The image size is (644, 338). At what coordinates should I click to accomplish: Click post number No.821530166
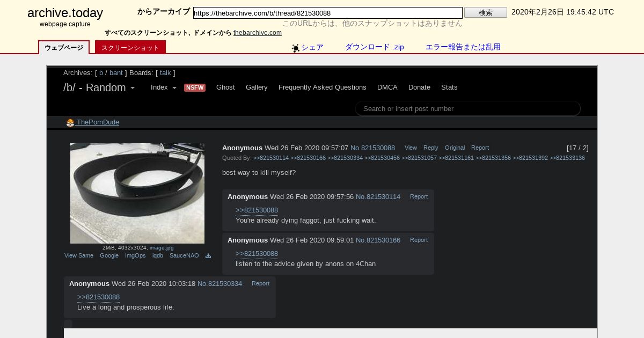(x=378, y=240)
